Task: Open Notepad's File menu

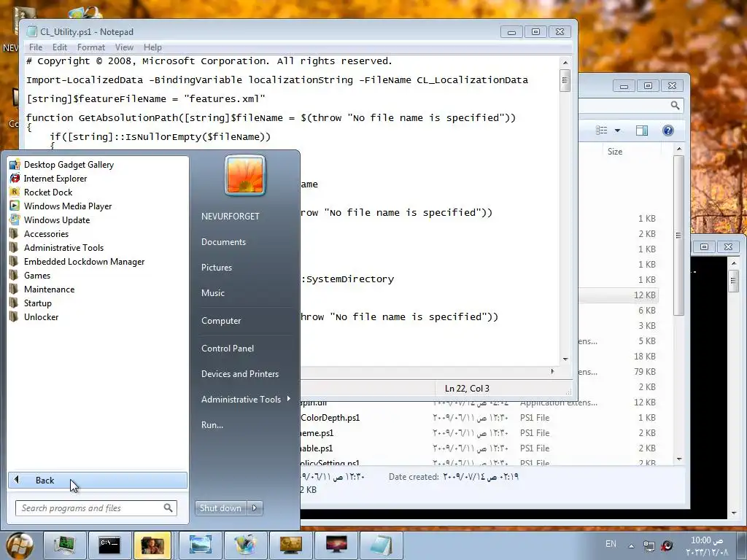Action: [x=35, y=47]
